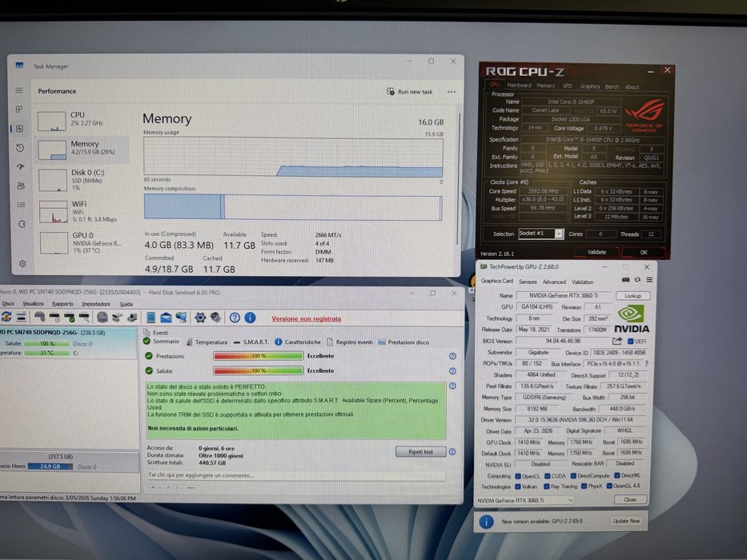Click free space 24.9 GB bar

(x=50, y=466)
